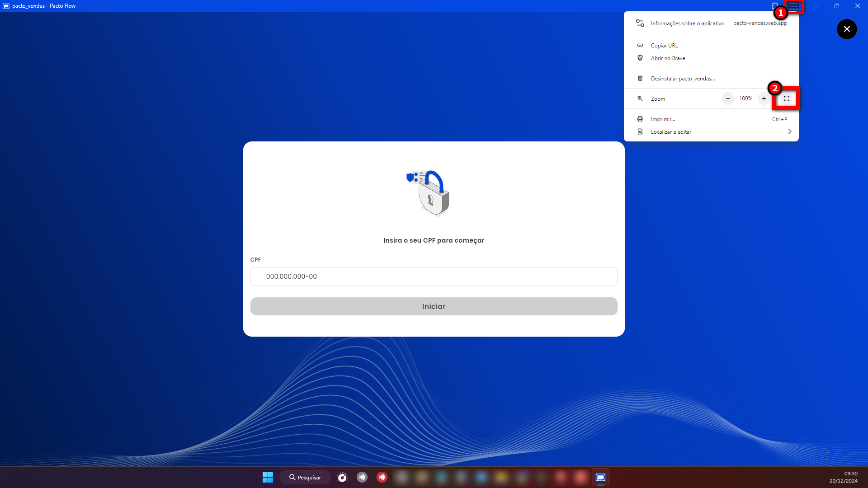
Task: Click the Pesquisar taskbar search box
Action: tap(305, 477)
